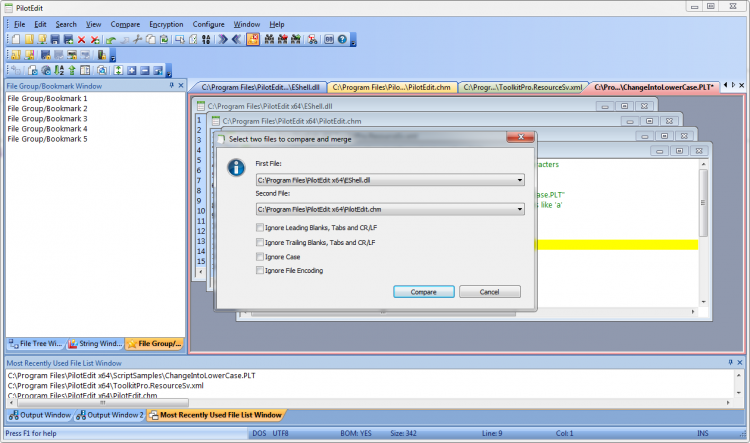Close the compare and merge dialog
The width and height of the screenshot is (750, 443).
[520, 137]
